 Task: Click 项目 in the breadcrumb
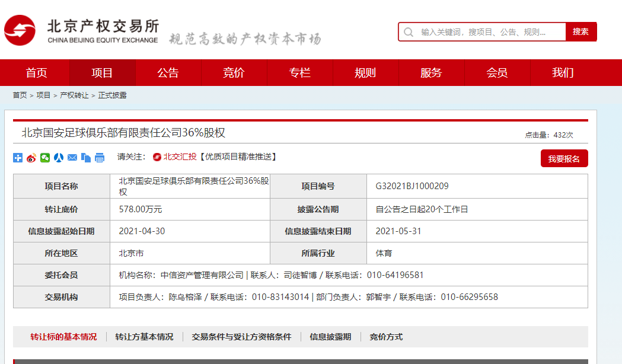tap(43, 95)
